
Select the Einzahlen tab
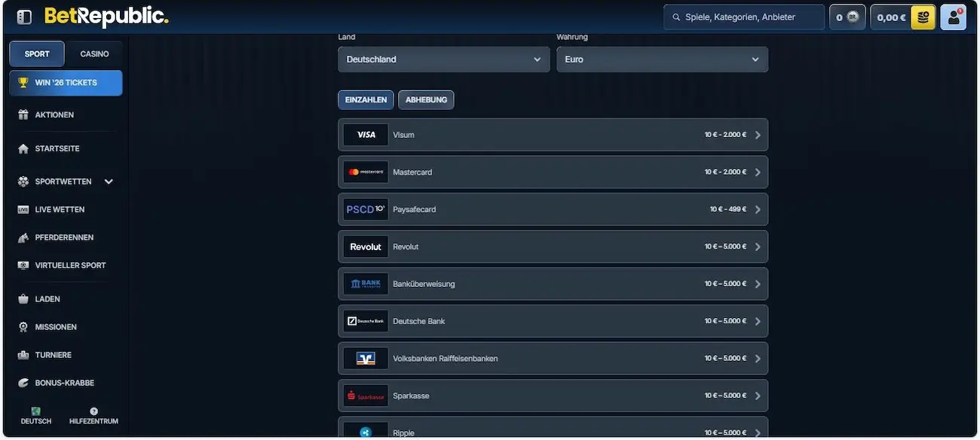366,100
